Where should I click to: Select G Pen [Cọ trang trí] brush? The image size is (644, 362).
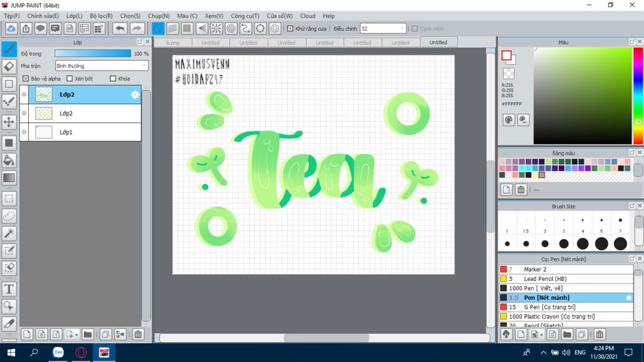click(566, 307)
